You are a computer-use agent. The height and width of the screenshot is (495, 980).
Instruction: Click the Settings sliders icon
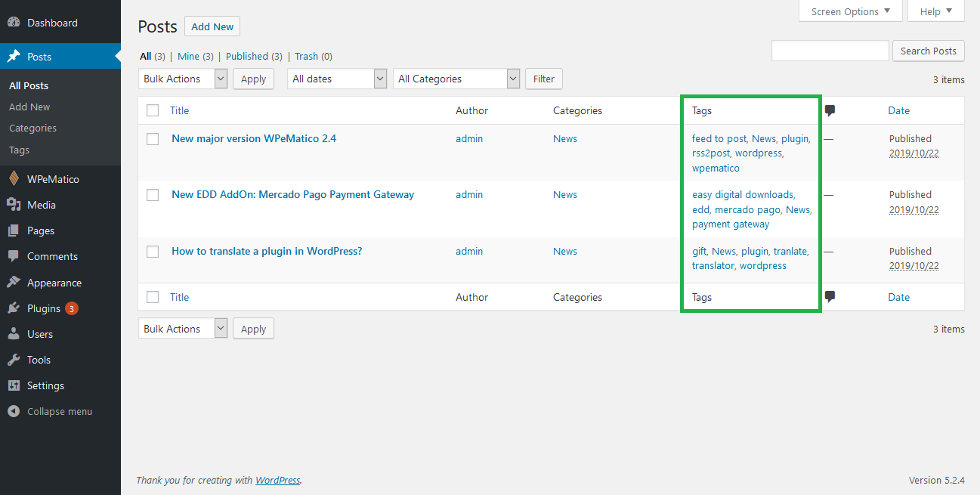(14, 385)
